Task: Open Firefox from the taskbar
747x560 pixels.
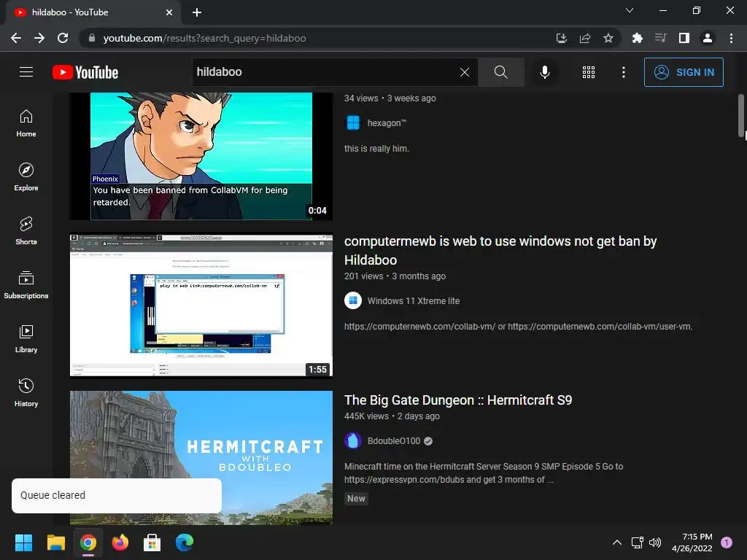Action: (120, 542)
